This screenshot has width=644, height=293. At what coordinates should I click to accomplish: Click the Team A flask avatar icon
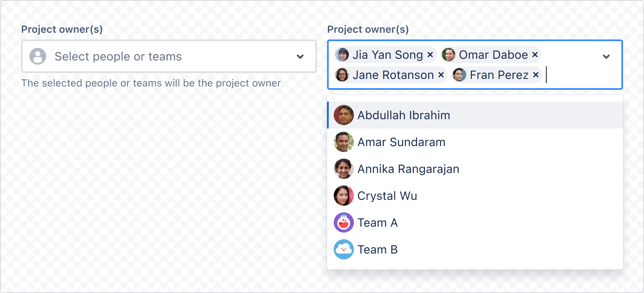point(344,222)
